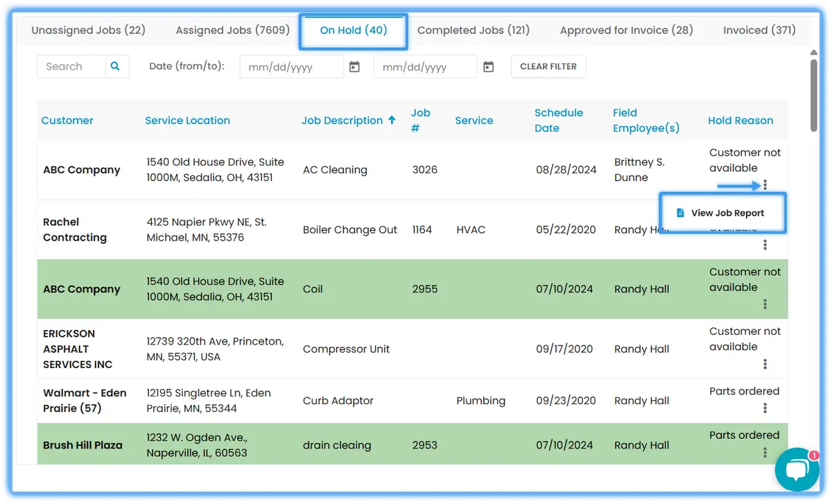The image size is (832, 504).
Task: Click customer Brush Hill Plaza
Action: [83, 445]
